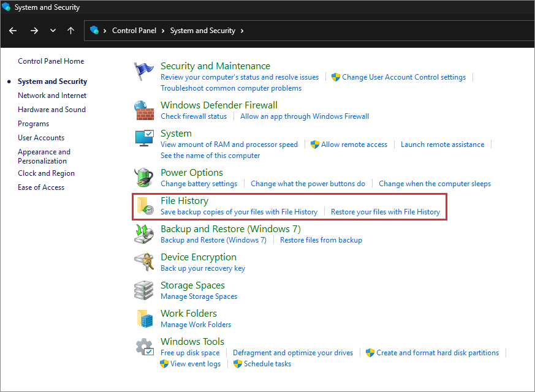Click Change when the computer sleeps

point(434,184)
